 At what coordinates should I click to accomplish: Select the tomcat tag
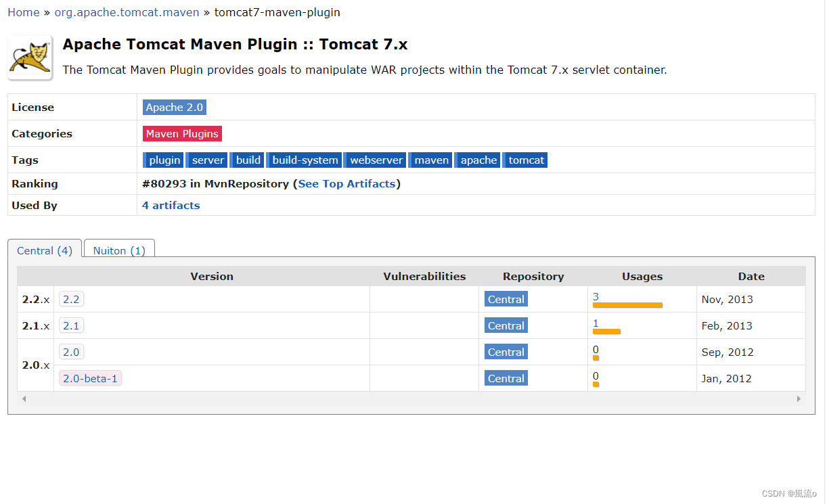pyautogui.click(x=525, y=160)
